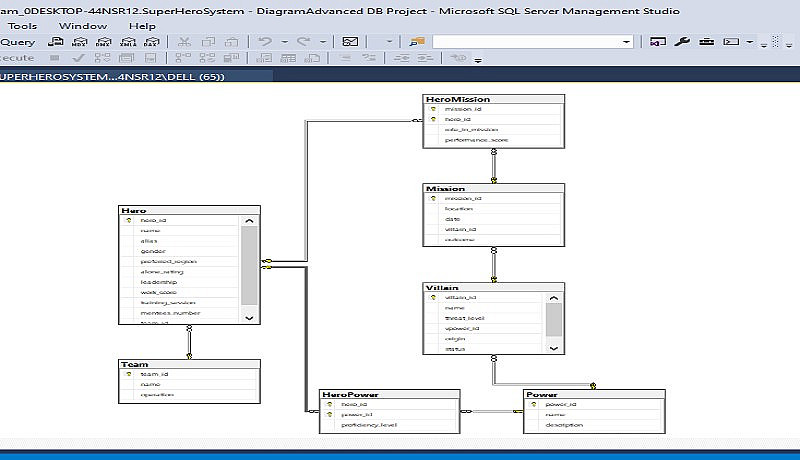Open the Query Options icon

127,58
